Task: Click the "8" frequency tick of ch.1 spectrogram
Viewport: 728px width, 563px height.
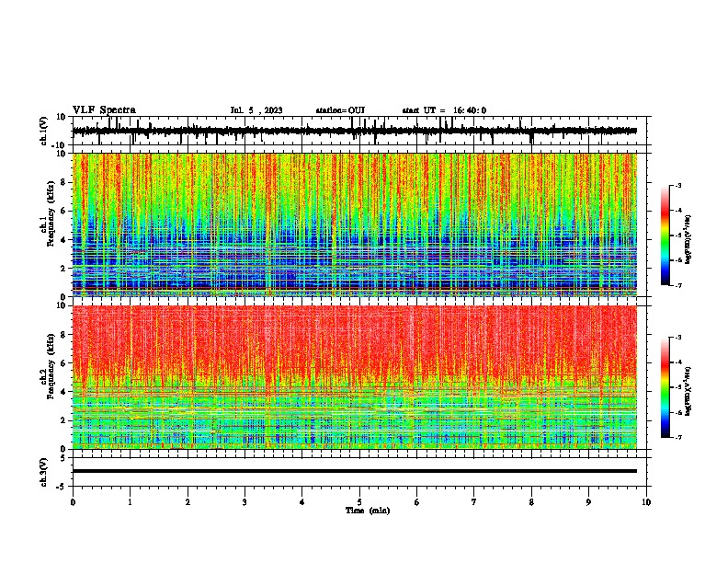Action: click(63, 182)
